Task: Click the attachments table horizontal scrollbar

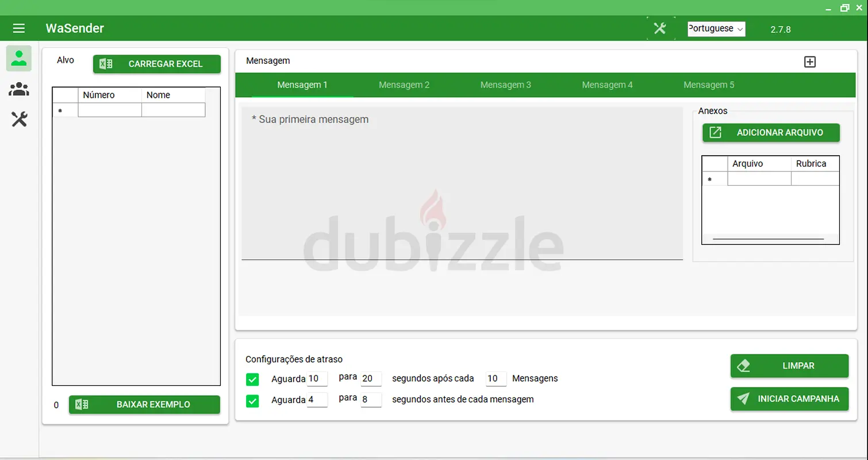Action: tap(768, 239)
